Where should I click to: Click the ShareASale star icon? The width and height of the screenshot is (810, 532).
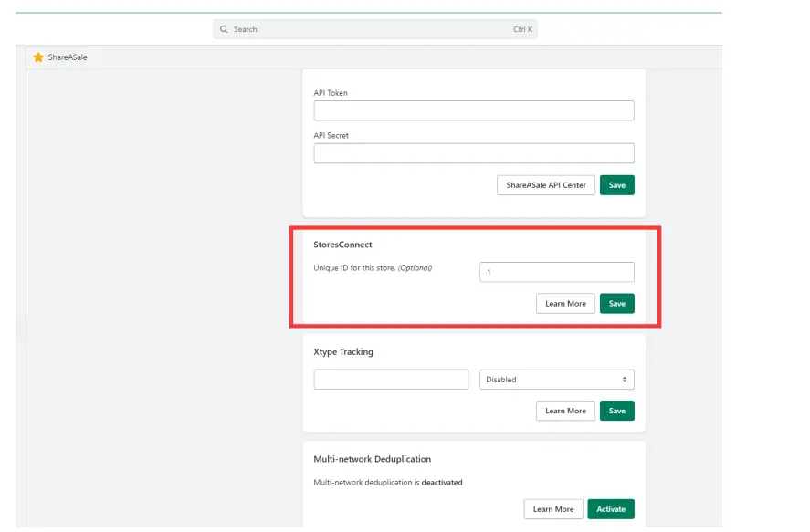pyautogui.click(x=38, y=57)
